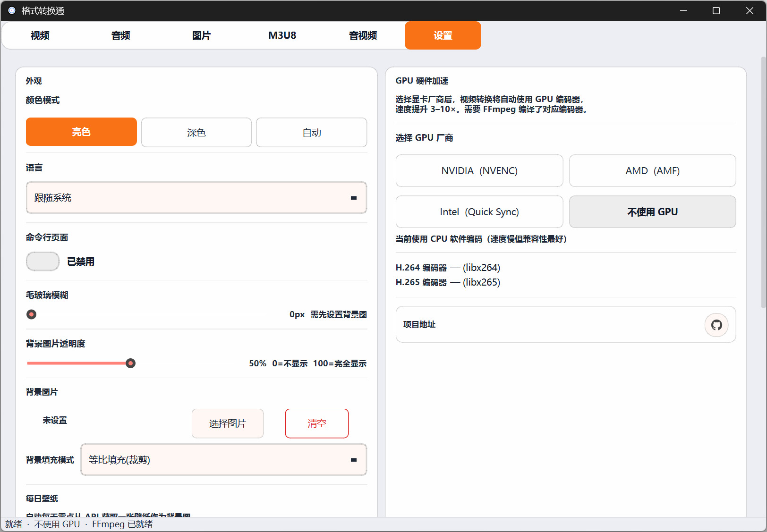
Task: Select the 音视频 tab
Action: pos(363,35)
